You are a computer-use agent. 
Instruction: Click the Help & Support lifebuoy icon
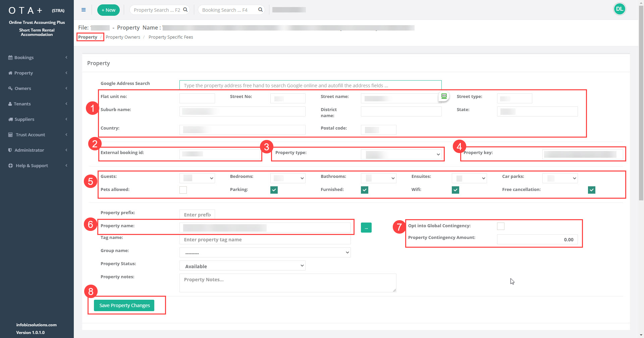click(10, 165)
